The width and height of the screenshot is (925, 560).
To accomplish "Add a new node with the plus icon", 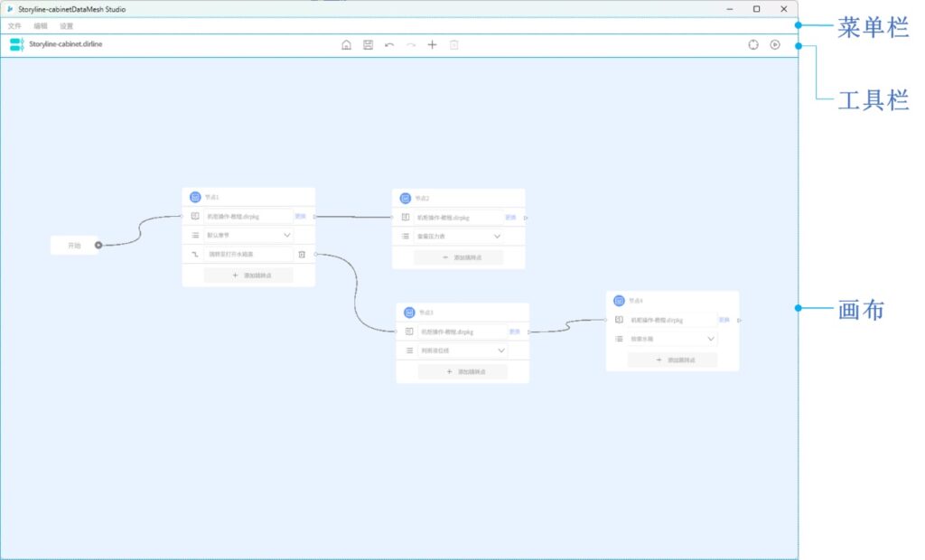I will point(432,44).
